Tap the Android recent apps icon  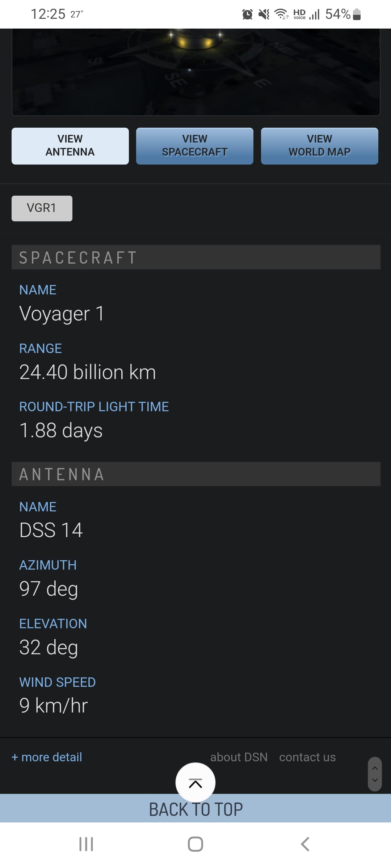point(86,844)
